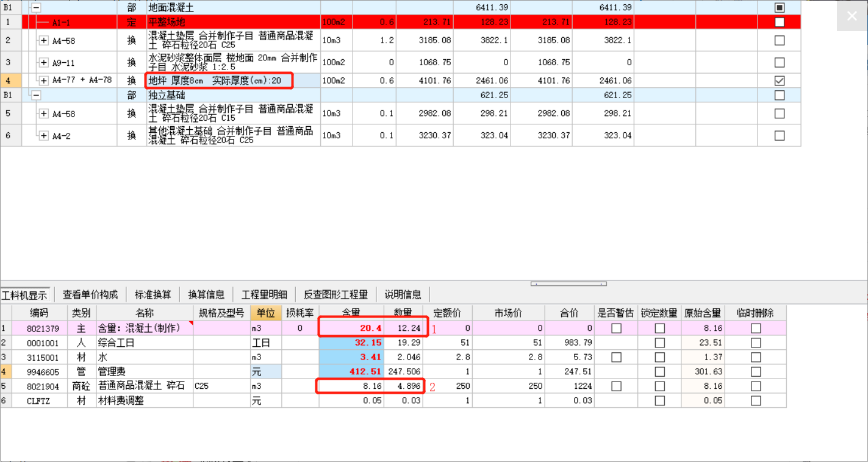868x462 pixels.
Task: Click the horizontal splitter handle between panes
Action: point(569,284)
